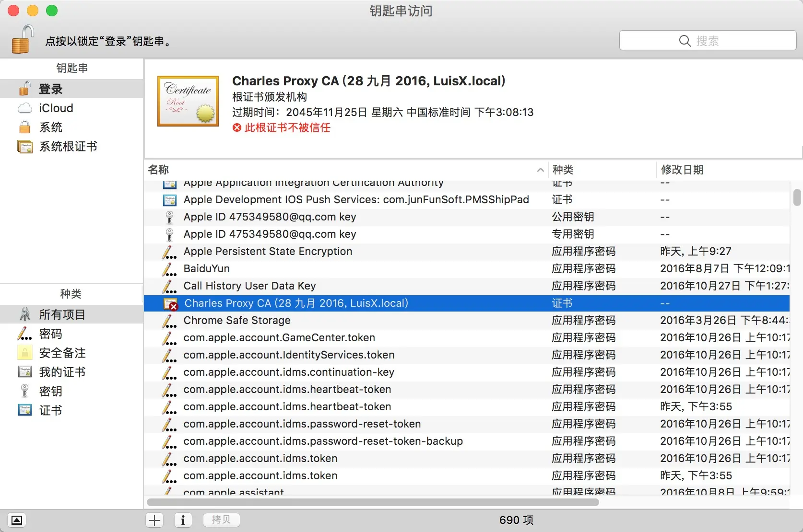The image size is (803, 532).
Task: Click pencil icon of BaiduYun row
Action: tap(169, 269)
